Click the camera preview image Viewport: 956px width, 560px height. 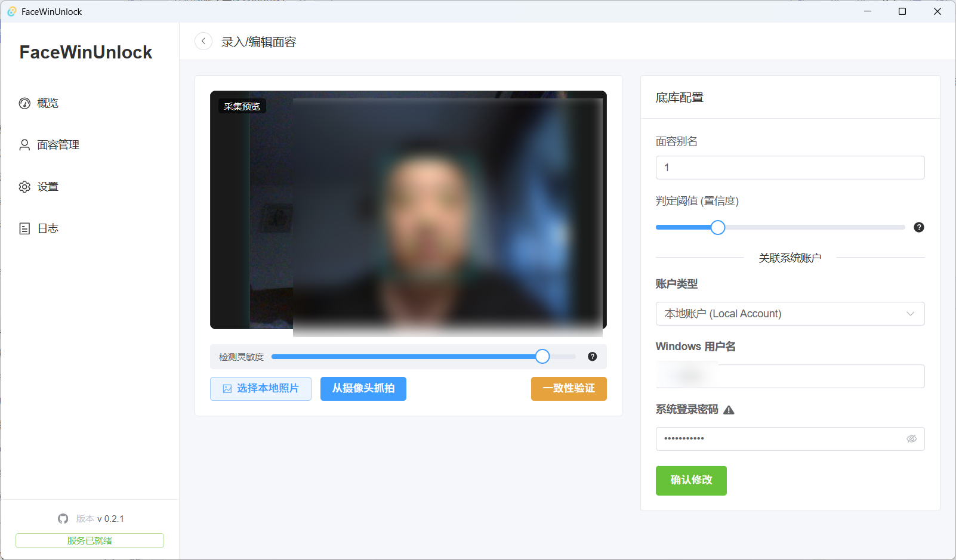[408, 210]
